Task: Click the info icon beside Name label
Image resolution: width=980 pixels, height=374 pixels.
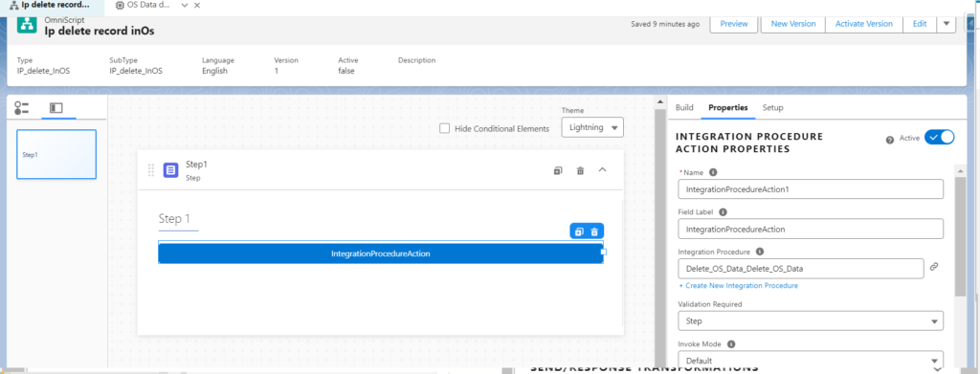Action: point(713,172)
